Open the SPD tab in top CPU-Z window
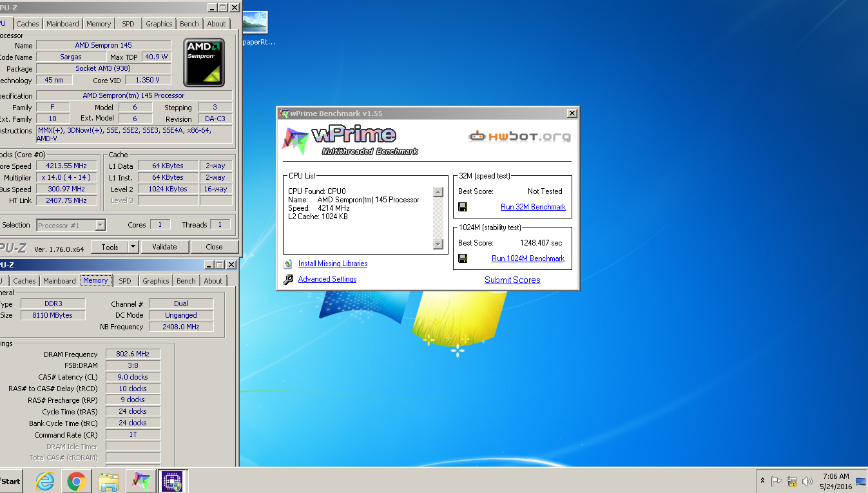 [x=128, y=24]
